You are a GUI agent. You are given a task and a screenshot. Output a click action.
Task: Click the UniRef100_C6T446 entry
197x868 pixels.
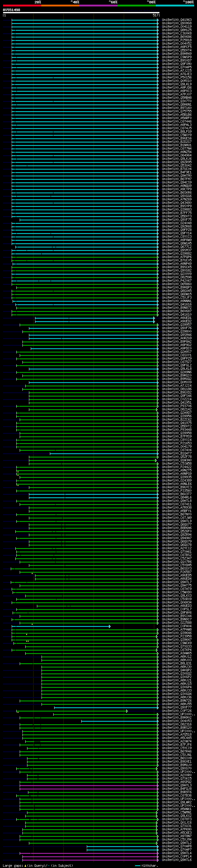tap(176, 121)
